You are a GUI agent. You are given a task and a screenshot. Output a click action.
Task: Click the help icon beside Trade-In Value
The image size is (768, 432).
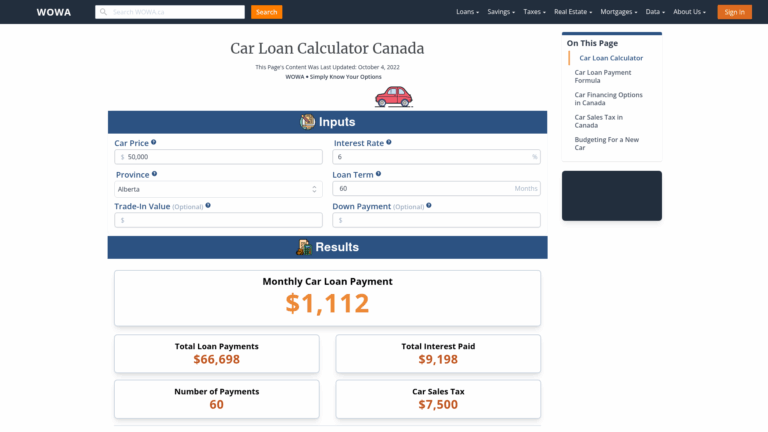click(209, 206)
